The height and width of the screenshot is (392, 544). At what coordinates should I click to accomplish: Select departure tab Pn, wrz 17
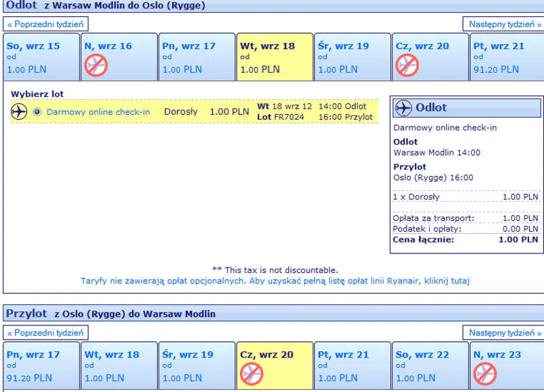pos(197,57)
